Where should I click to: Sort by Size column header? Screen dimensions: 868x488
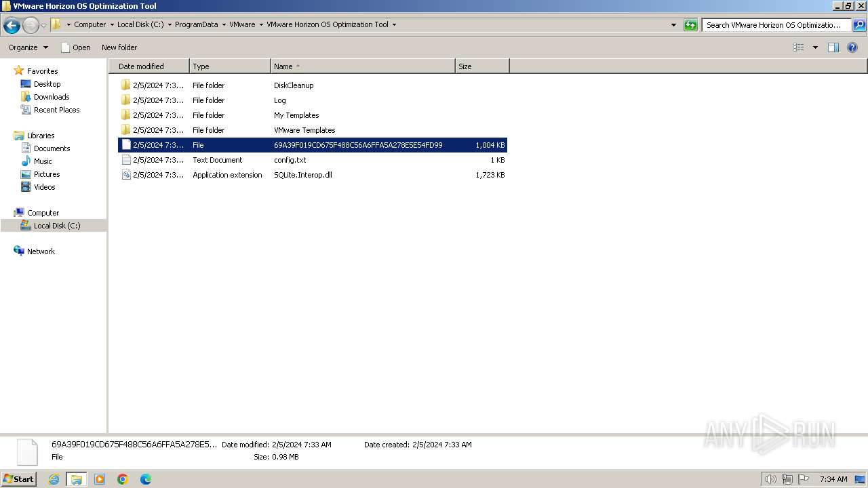coord(482,66)
